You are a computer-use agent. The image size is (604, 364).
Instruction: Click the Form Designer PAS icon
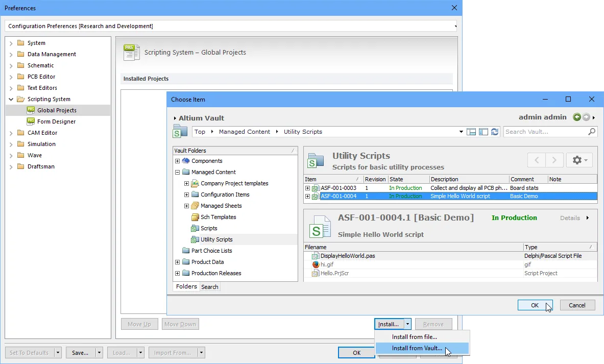pyautogui.click(x=31, y=122)
